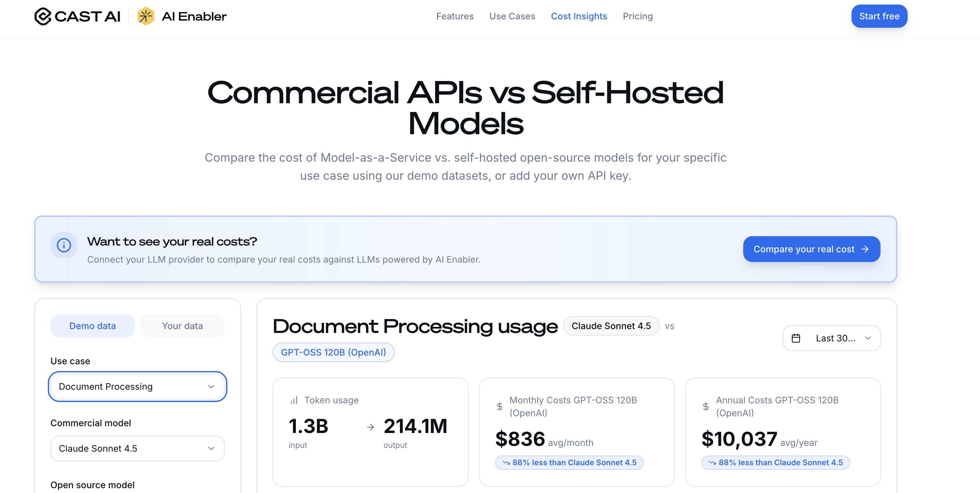Click Compare your real cost
Screen dimensions: 980x493
(811, 249)
